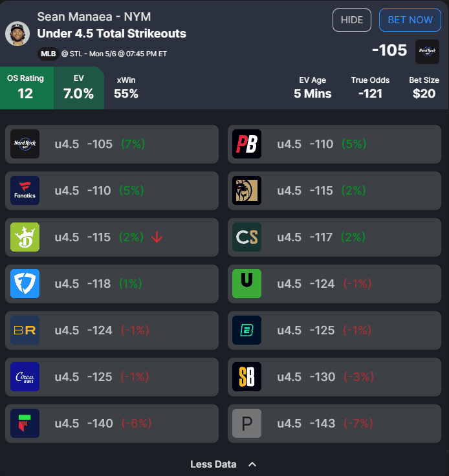Click the Less Data chevron arrow
Viewport: 449px width, 476px height.
(x=252, y=464)
